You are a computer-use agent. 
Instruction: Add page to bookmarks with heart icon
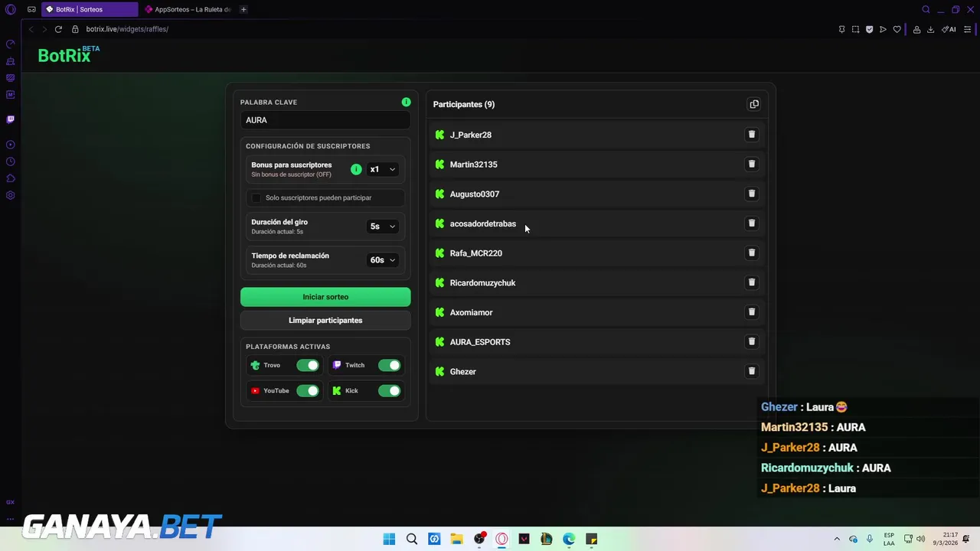tap(897, 29)
